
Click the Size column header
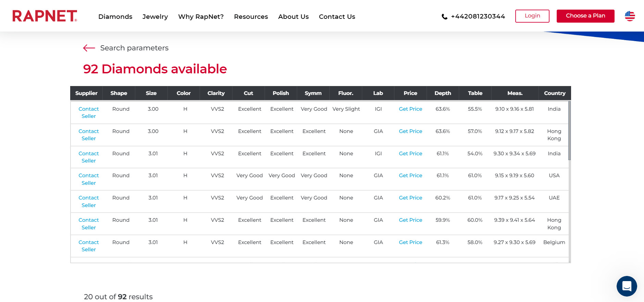[x=151, y=93]
